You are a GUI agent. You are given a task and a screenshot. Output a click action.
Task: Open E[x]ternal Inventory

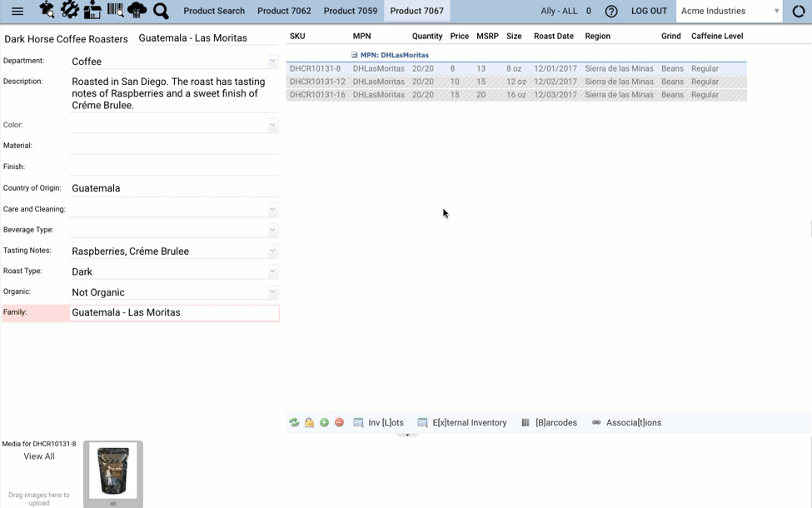(470, 422)
